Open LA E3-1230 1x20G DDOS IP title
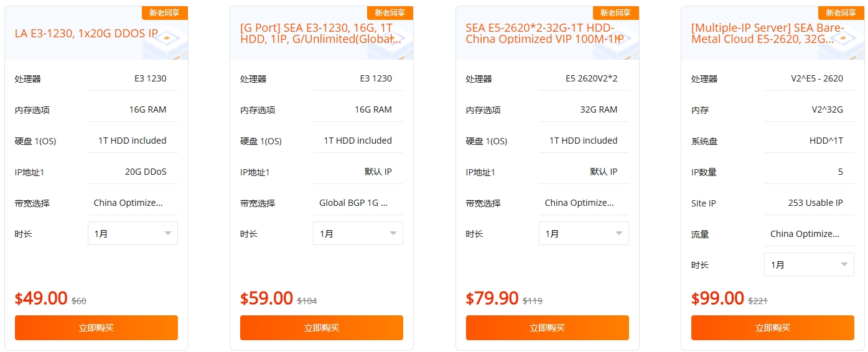This screenshot has height=352, width=868. point(86,34)
